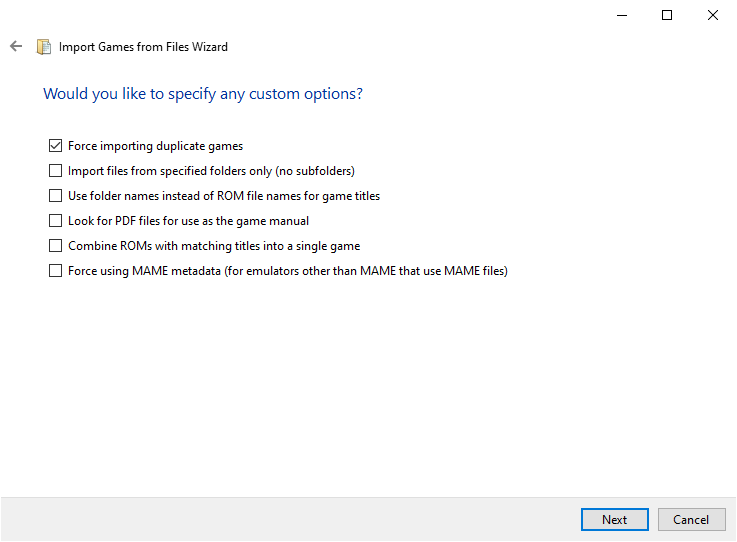This screenshot has width=737, height=542.
Task: Click the 'Import Games from Files Wizard' title
Action: (143, 47)
